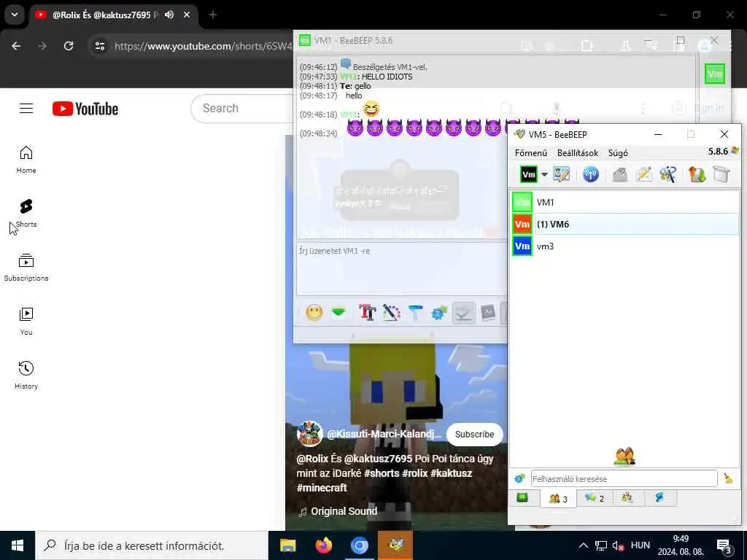The height and width of the screenshot is (560, 747).
Task: Go to YouTube Home in sidebar
Action: pyautogui.click(x=26, y=160)
